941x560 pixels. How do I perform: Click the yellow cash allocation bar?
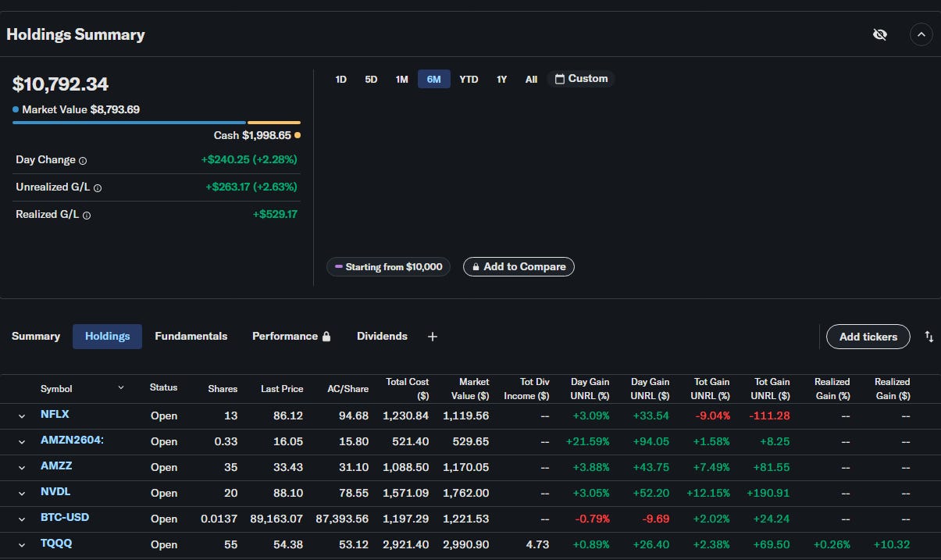coord(274,123)
